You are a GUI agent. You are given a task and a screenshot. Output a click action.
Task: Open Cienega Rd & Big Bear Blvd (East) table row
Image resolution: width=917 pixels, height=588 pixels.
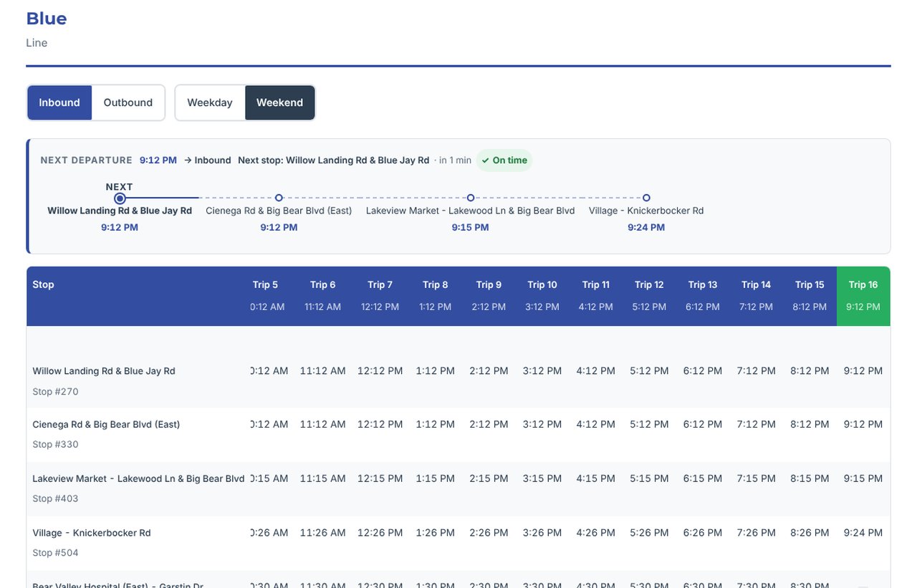458,435
